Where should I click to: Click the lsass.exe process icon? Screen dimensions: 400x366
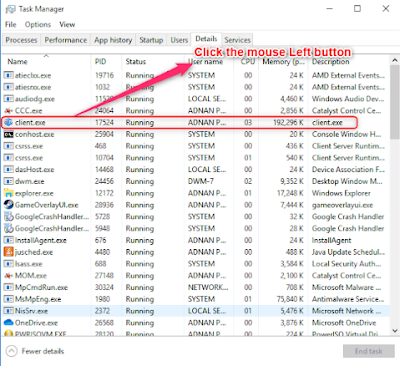click(8, 264)
